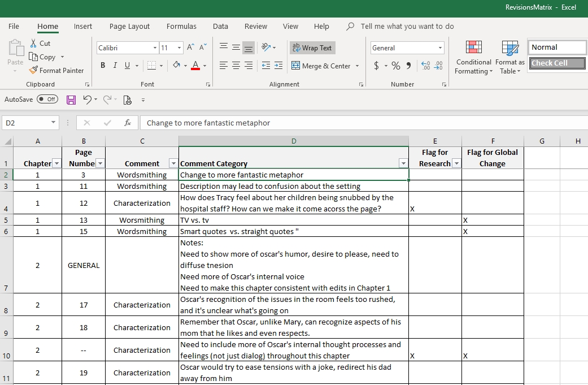Apply the Check Cell style
The height and width of the screenshot is (385, 588).
(x=557, y=63)
